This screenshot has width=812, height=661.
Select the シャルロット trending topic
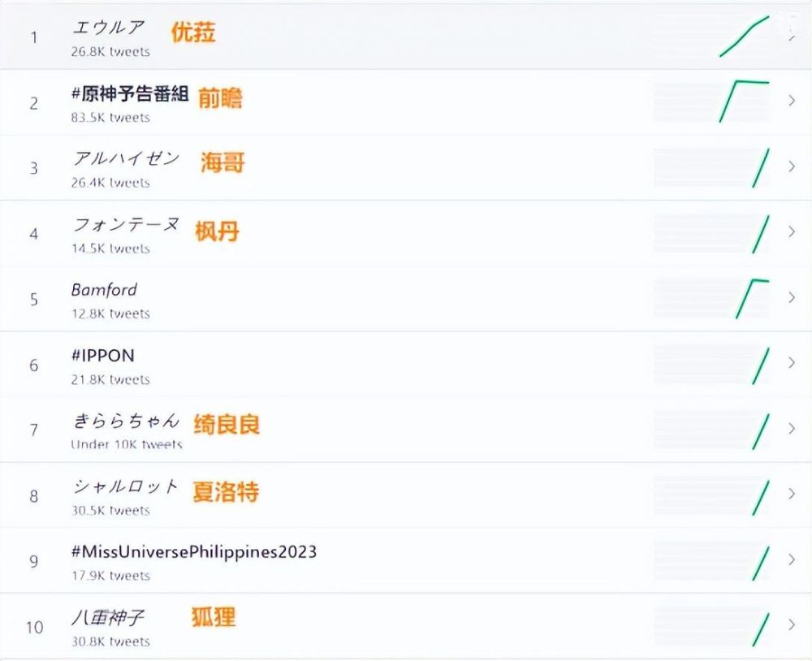pyautogui.click(x=125, y=486)
